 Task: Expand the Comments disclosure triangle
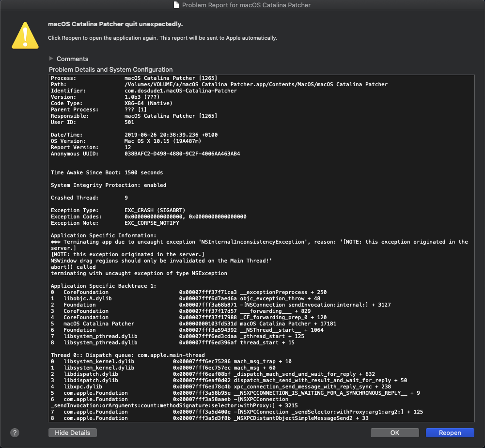click(51, 59)
